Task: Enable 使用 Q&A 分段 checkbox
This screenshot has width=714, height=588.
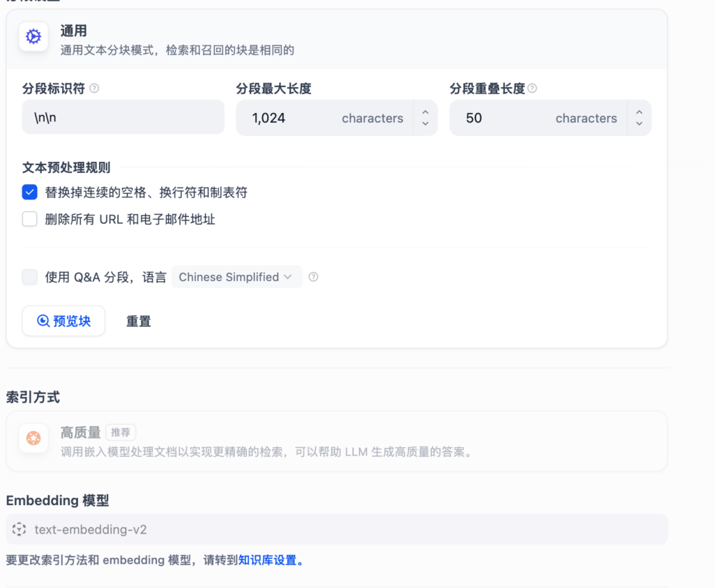Action: 29,276
